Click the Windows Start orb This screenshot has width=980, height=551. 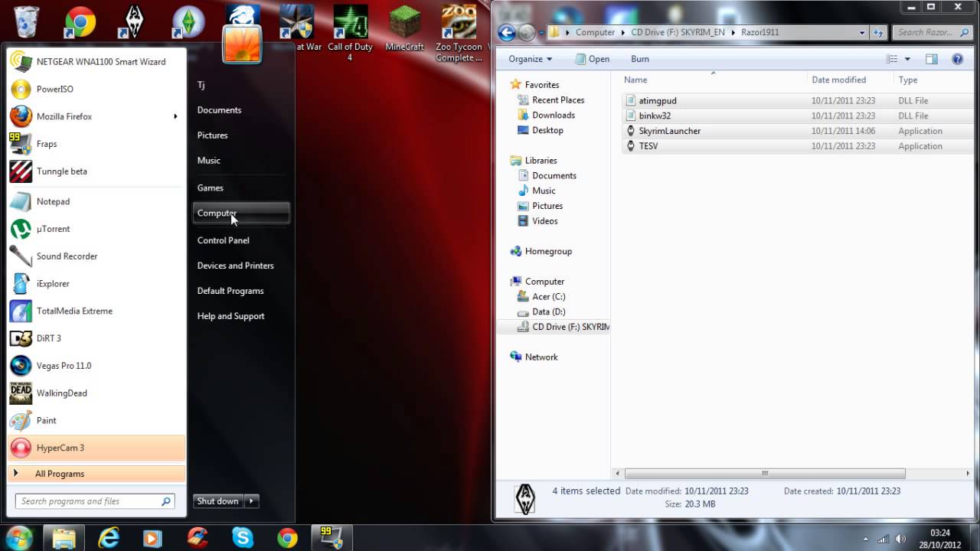[19, 537]
